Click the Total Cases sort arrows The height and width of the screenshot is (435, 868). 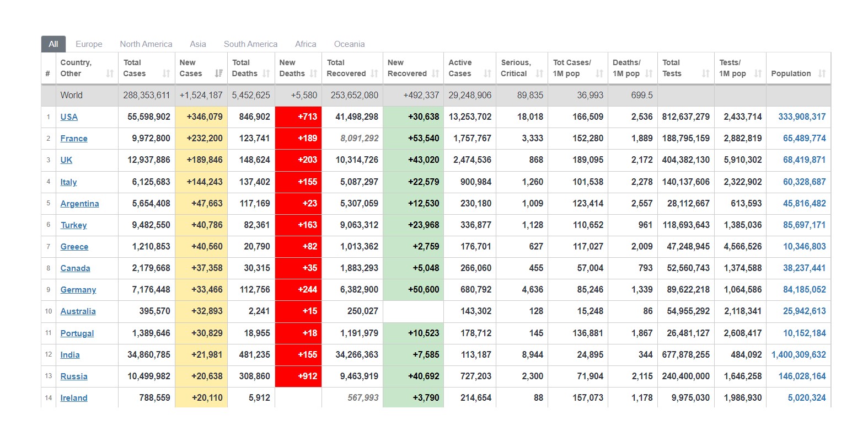(166, 73)
